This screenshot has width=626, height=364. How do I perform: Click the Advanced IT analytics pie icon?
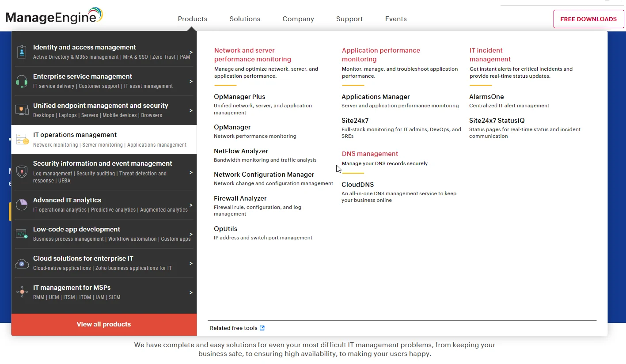coord(22,205)
